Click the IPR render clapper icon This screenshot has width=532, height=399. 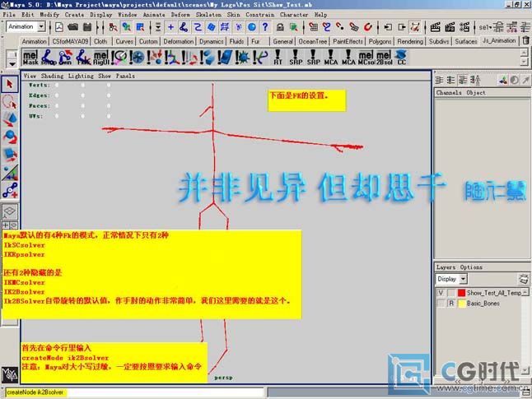(x=450, y=27)
